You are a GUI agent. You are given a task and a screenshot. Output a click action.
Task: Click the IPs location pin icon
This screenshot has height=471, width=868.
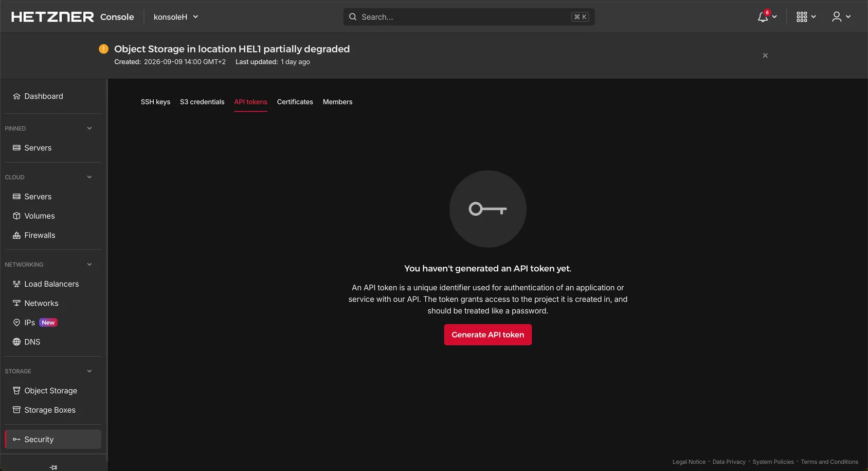16,323
